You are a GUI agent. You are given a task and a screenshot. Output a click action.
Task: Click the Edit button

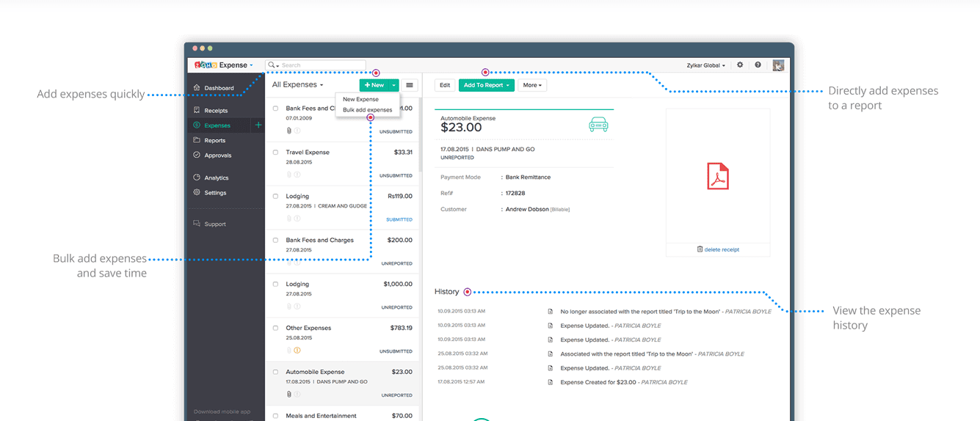coord(444,85)
